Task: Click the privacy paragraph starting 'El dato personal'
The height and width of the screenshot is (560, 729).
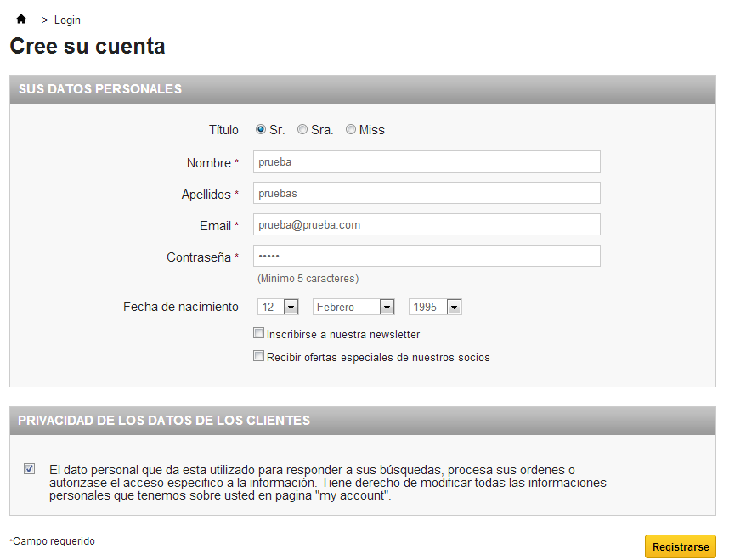Action: coord(328,483)
